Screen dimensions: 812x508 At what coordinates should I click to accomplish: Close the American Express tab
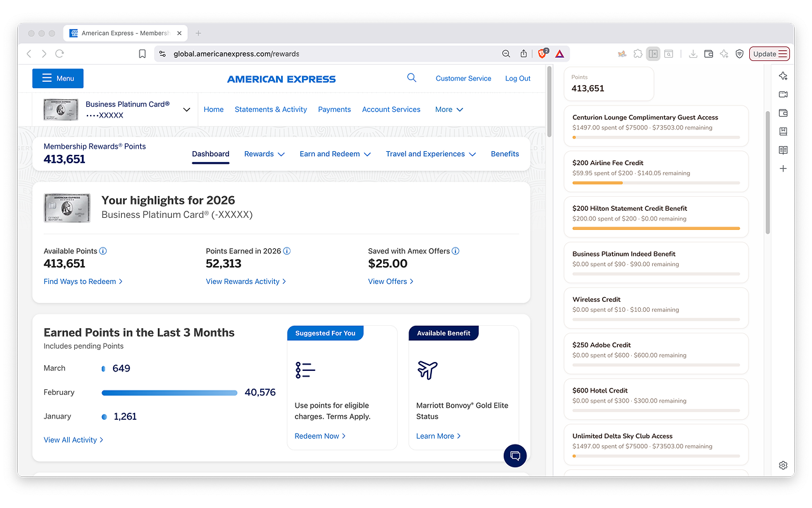180,33
